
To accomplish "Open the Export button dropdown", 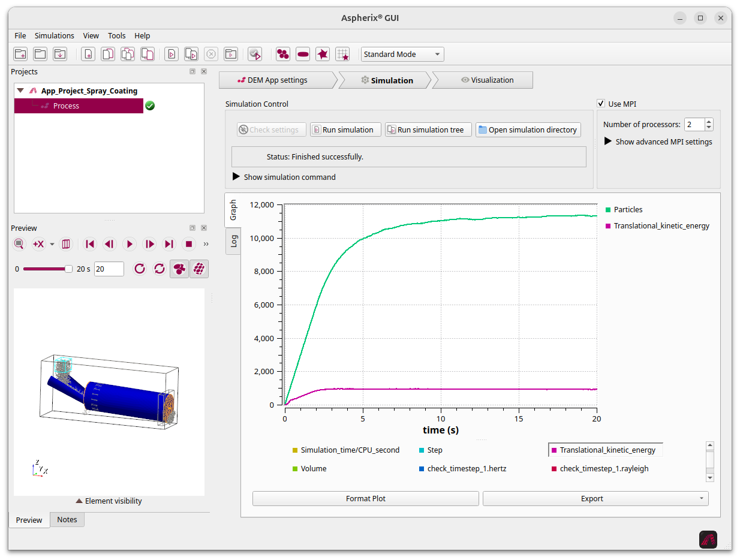I will [x=702, y=498].
